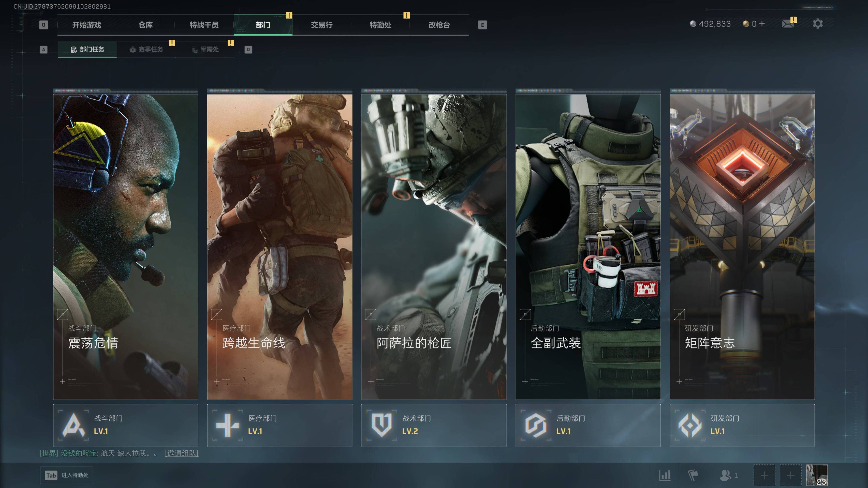The image size is (868, 488).
Task: Click the medical department cross emblem
Action: [227, 425]
